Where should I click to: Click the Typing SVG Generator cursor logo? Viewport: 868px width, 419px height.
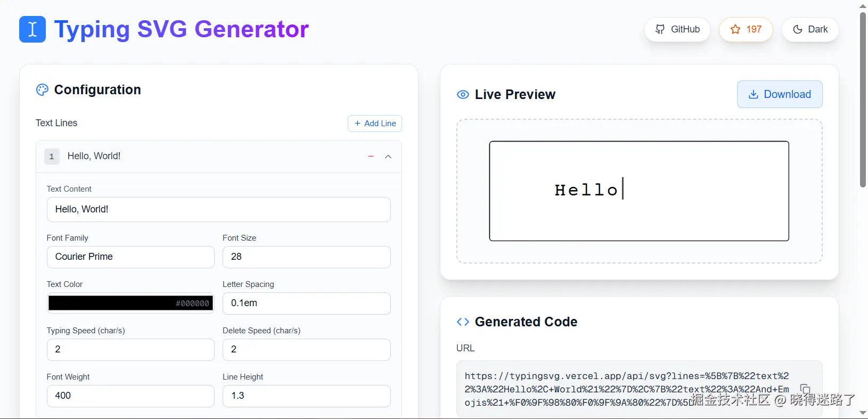coord(32,29)
